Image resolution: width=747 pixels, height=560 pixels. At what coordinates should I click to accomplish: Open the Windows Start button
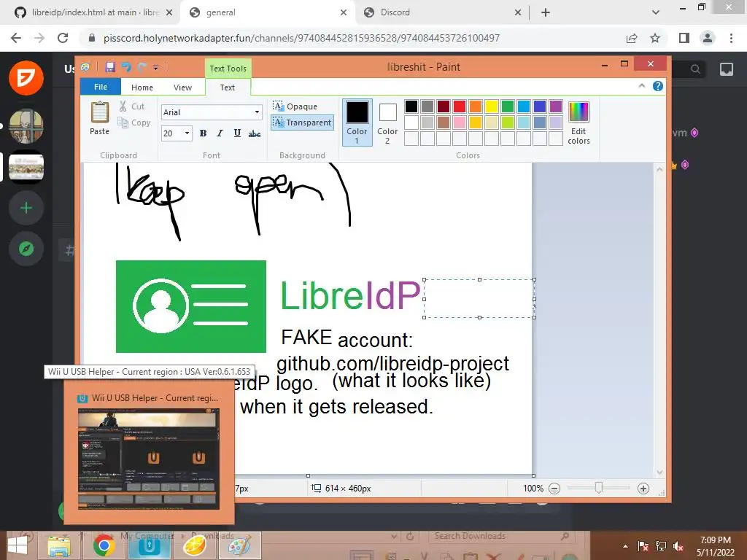click(18, 545)
